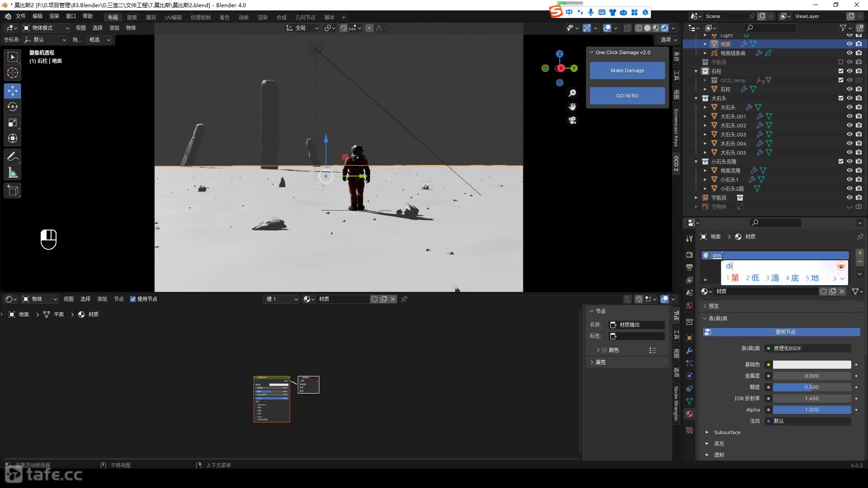This screenshot has height=488, width=868.
Task: Uncheck the 大石头 collection checkbox
Action: coord(841,98)
